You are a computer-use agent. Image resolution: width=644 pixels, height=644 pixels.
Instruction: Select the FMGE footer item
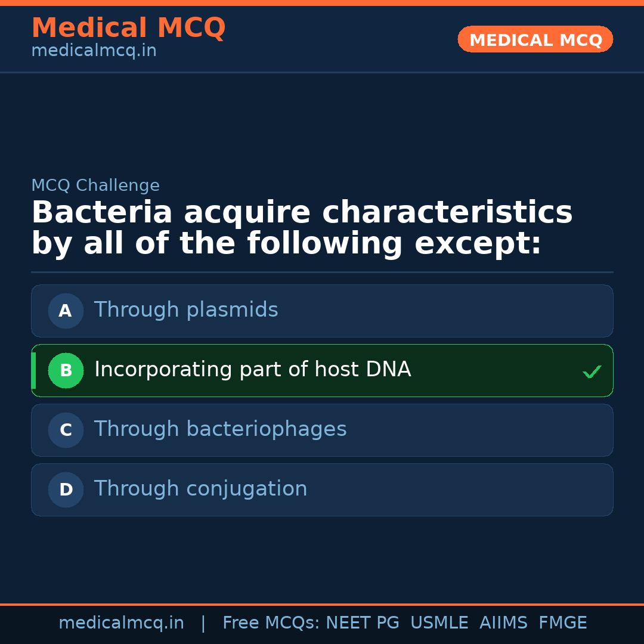pyautogui.click(x=562, y=623)
